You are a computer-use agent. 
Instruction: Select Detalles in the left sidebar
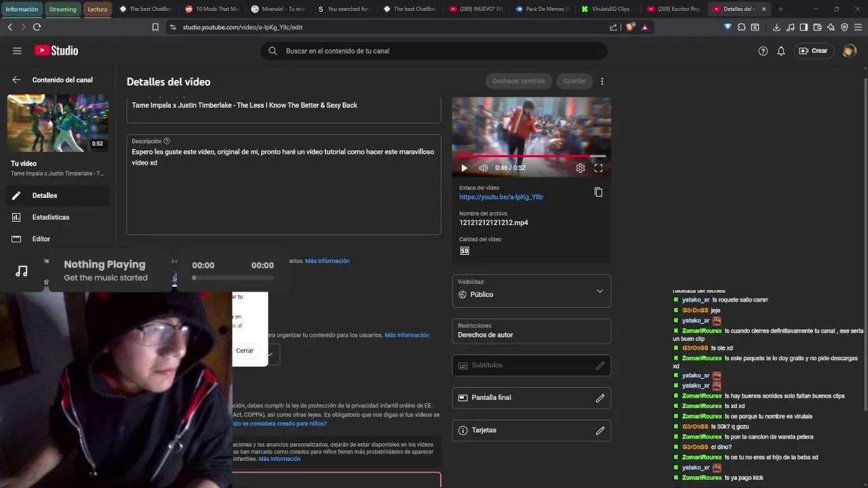click(x=58, y=195)
